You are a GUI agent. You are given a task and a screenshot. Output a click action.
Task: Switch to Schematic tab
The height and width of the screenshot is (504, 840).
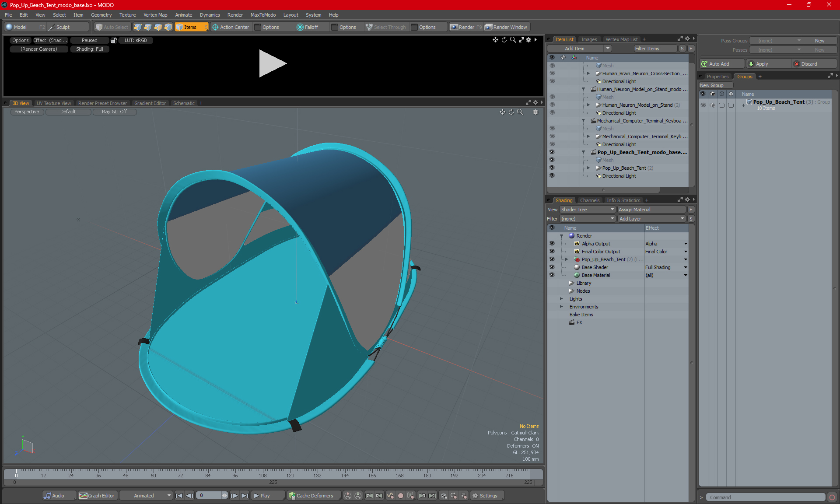click(x=184, y=103)
